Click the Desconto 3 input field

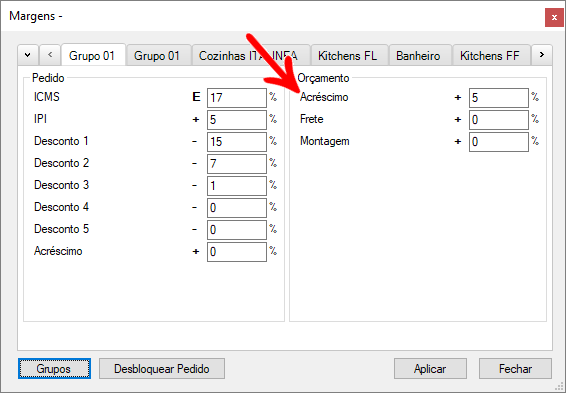pyautogui.click(x=237, y=186)
